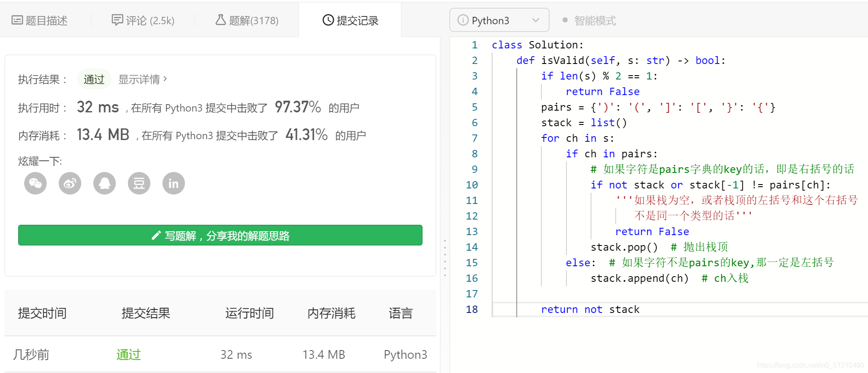Share result via LinkedIn icon
Screen dimensions: 868x373
[174, 184]
